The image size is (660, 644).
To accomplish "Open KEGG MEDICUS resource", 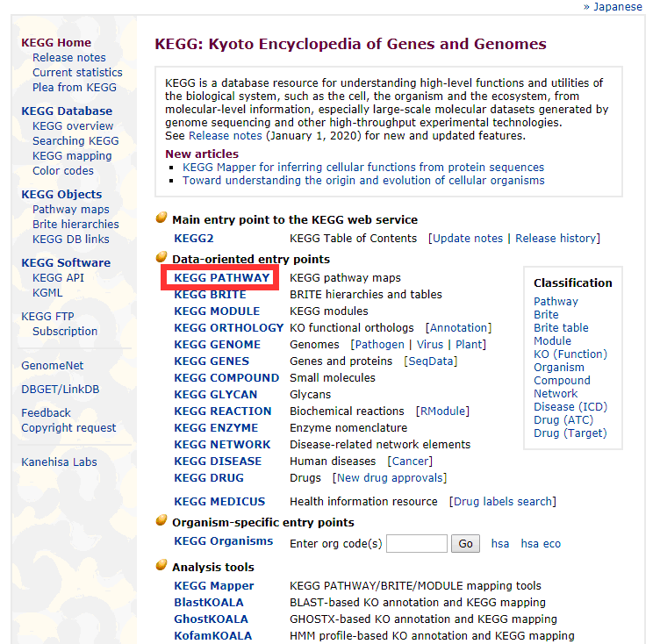I will 219,502.
